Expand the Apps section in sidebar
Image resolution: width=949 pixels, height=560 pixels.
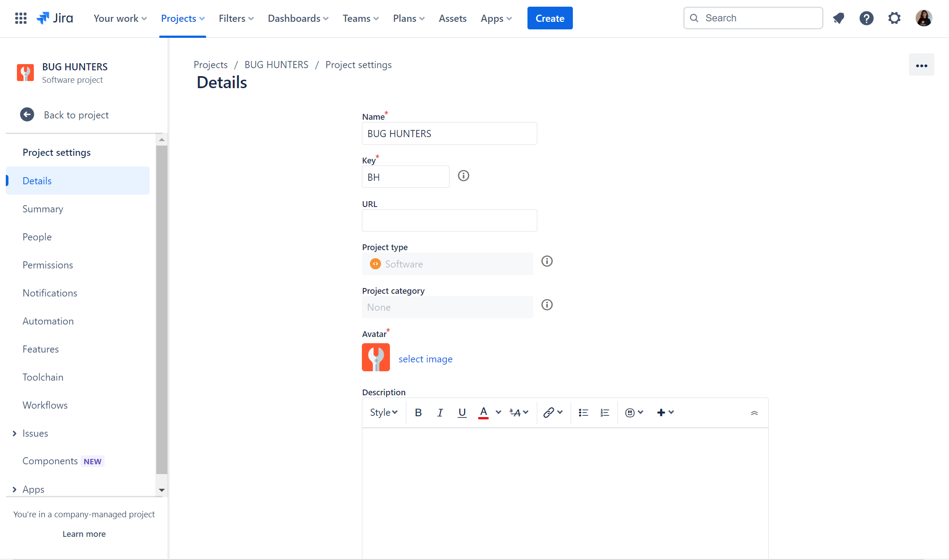click(14, 489)
